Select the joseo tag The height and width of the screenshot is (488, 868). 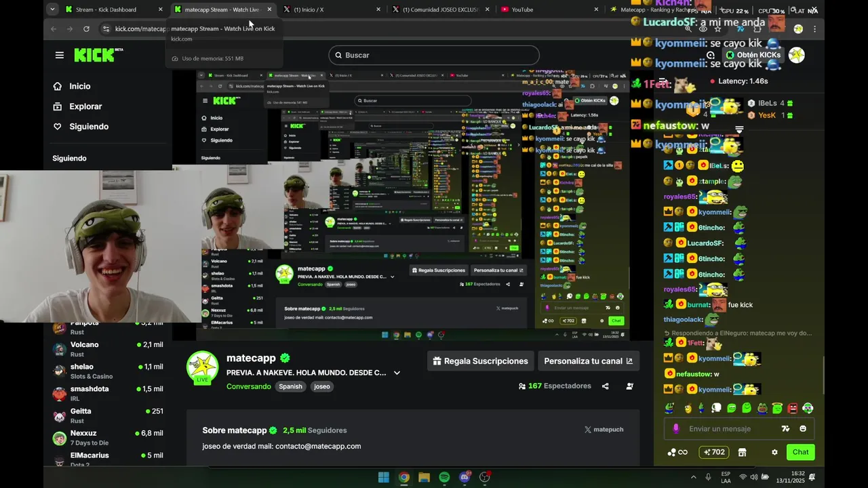pyautogui.click(x=322, y=386)
